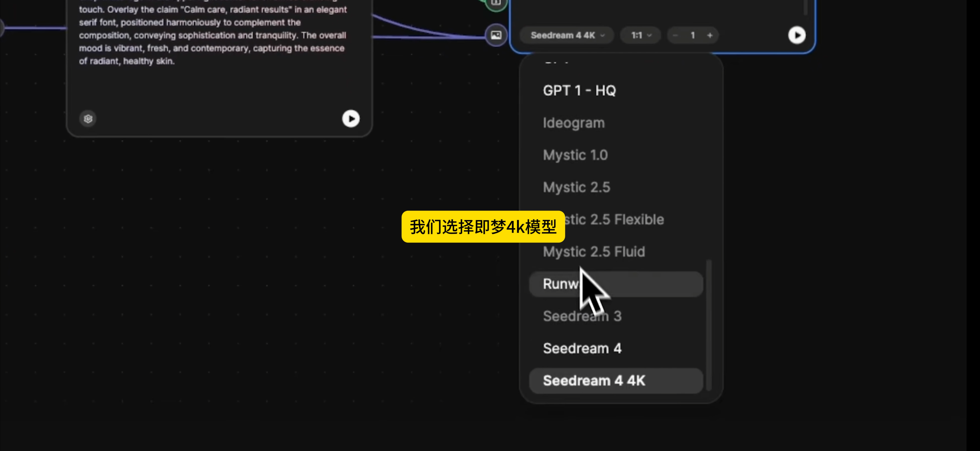980x451 pixels.
Task: Decrease image count with minus button
Action: click(x=675, y=35)
